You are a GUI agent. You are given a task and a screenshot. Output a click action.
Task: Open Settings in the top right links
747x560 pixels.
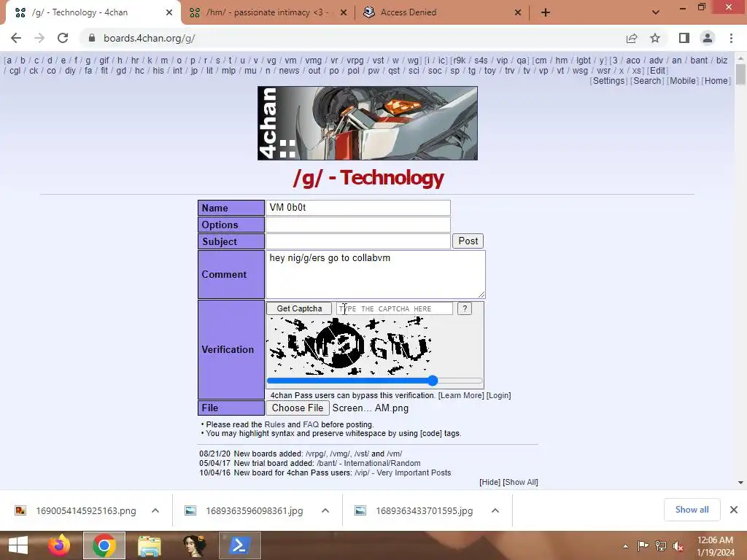(x=608, y=80)
